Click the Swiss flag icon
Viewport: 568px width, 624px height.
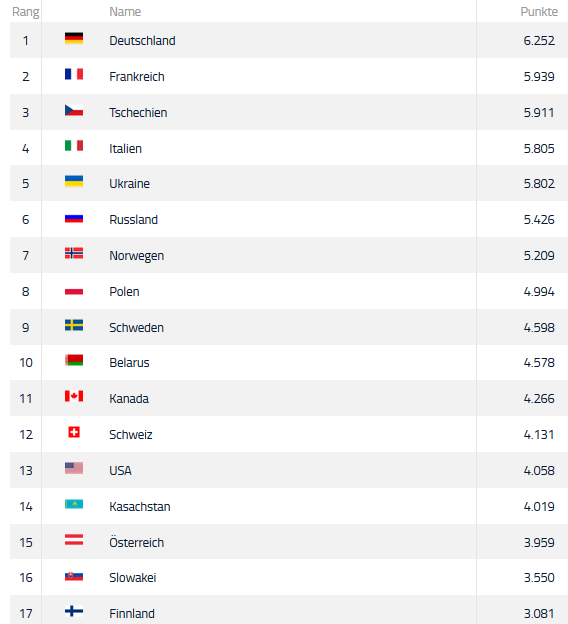74,432
